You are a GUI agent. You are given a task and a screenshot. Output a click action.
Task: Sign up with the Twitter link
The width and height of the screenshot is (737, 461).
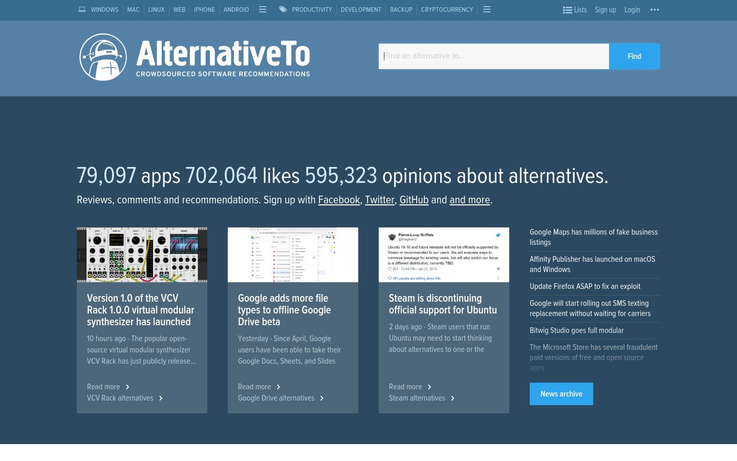[379, 200]
